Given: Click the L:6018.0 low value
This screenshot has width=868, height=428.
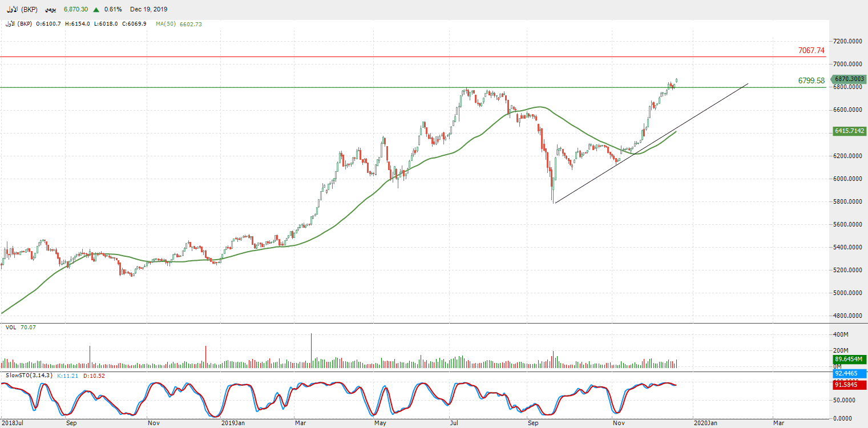Looking at the screenshot, I should click(106, 24).
